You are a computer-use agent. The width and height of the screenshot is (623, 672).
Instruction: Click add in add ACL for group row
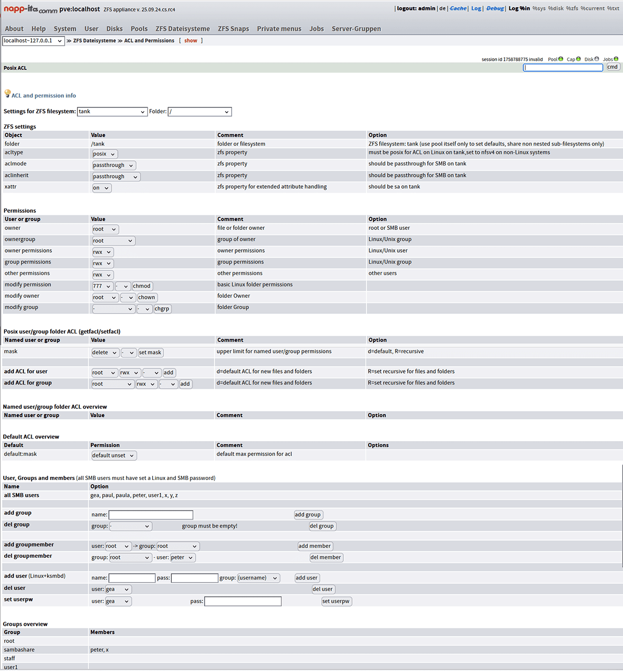[x=185, y=385]
